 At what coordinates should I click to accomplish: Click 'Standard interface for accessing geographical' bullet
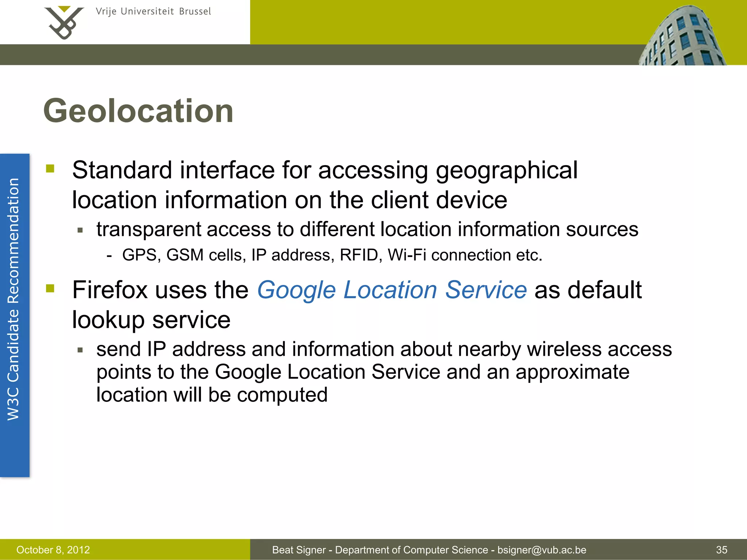click(x=325, y=171)
